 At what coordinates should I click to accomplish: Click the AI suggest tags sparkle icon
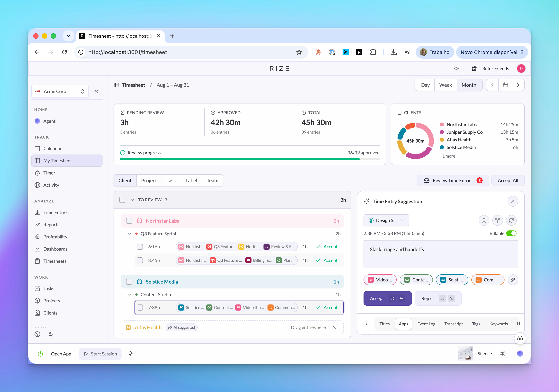[x=513, y=280]
